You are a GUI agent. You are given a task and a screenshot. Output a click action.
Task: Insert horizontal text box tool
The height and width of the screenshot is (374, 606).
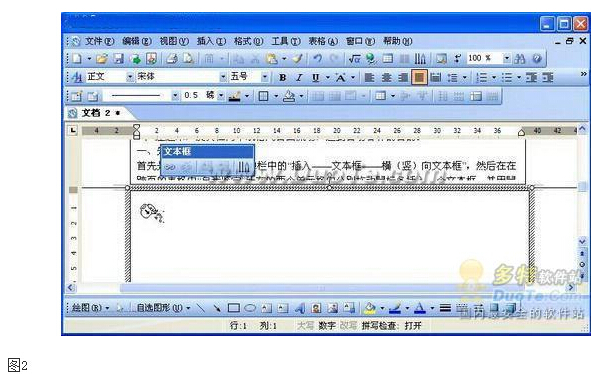[266, 308]
